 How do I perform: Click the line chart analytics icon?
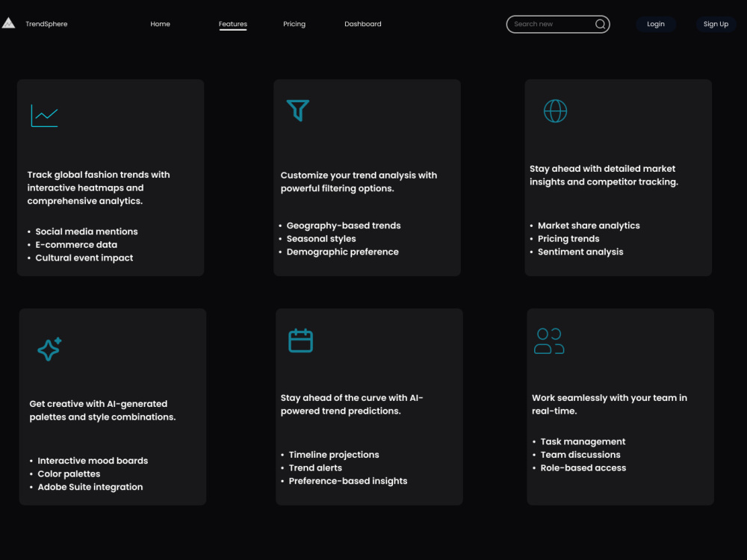pos(44,116)
